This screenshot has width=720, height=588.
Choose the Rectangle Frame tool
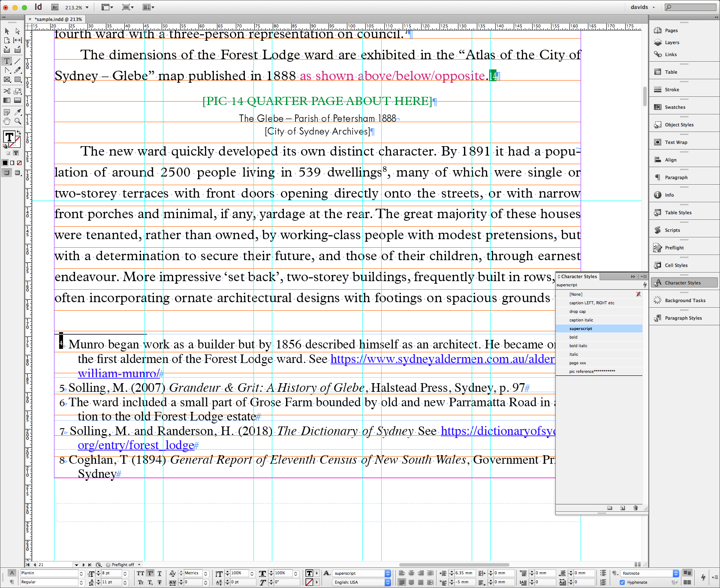[x=7, y=79]
